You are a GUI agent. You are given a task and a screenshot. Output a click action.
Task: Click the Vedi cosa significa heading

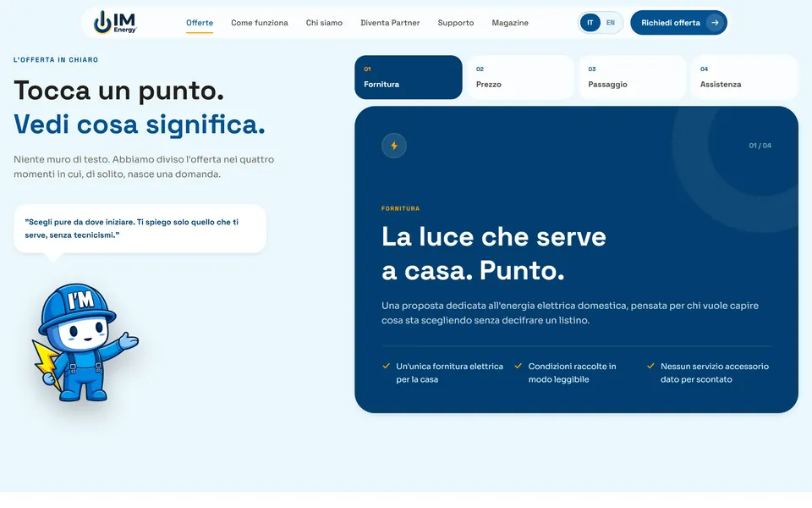(x=140, y=125)
